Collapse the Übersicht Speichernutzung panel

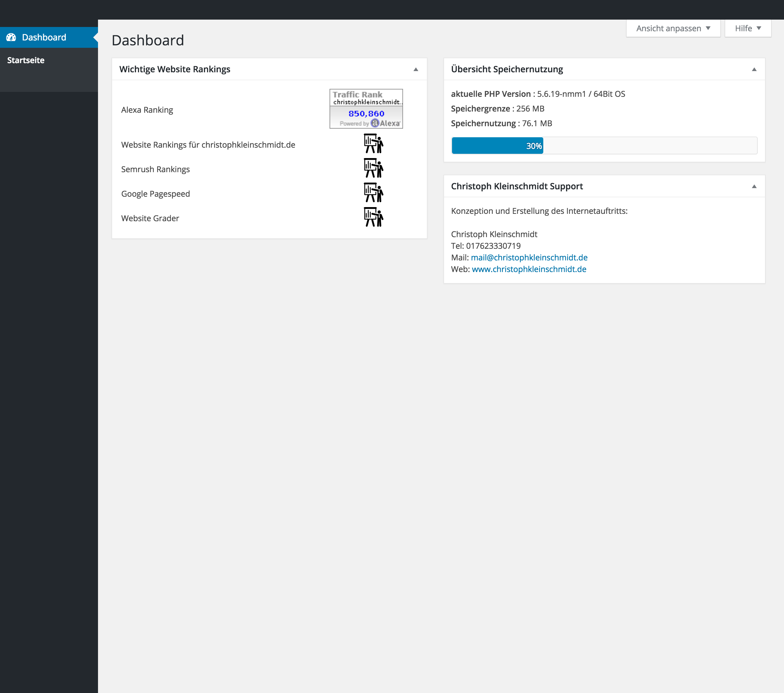[754, 70]
